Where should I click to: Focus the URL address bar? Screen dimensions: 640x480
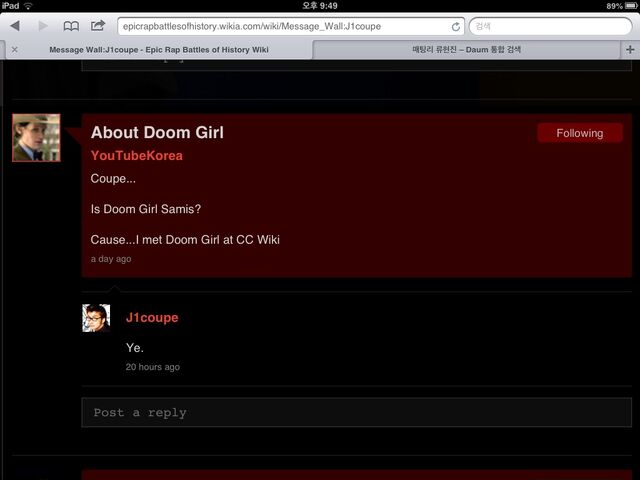point(291,26)
